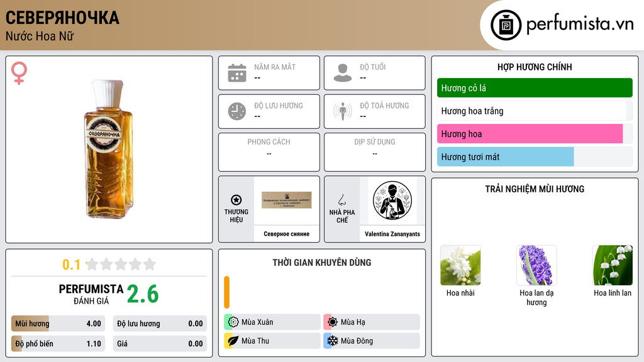Click the СЕВЕРЯНОЧКА title heading
644x362 pixels.
coord(62,18)
